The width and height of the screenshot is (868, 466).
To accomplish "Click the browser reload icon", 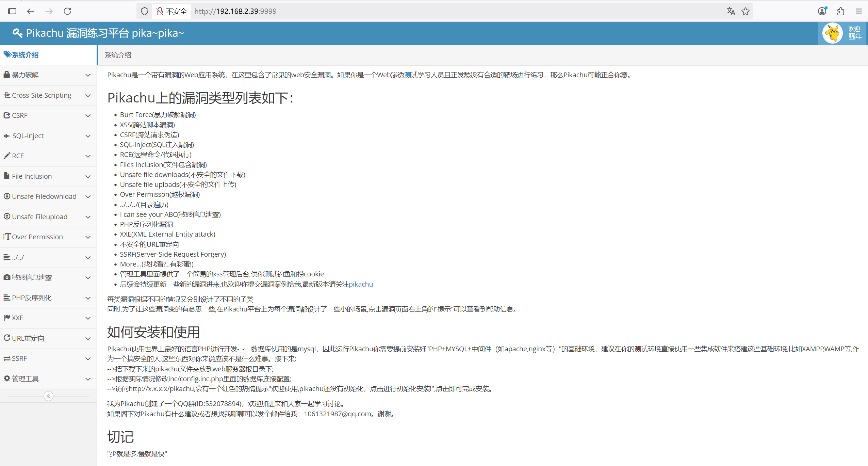I will point(67,11).
